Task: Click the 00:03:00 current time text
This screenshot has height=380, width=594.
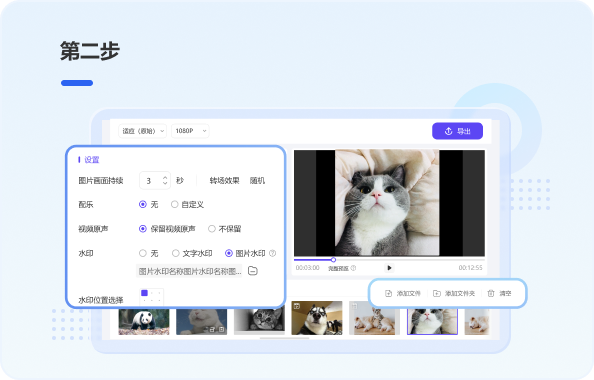Action: (x=307, y=268)
